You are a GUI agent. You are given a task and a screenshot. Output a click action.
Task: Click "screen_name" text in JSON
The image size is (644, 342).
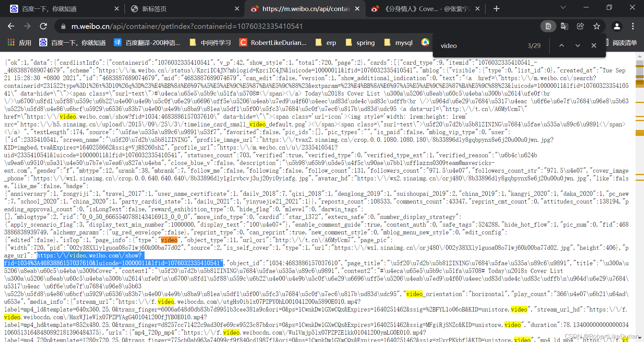[x=84, y=139]
